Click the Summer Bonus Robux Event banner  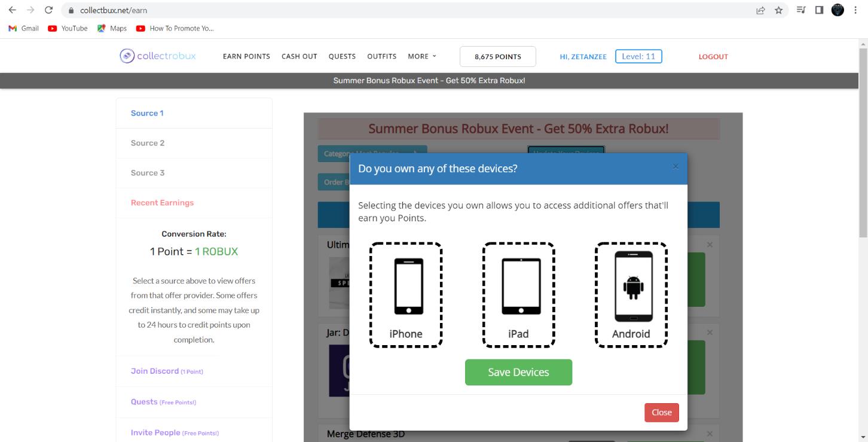coord(429,81)
